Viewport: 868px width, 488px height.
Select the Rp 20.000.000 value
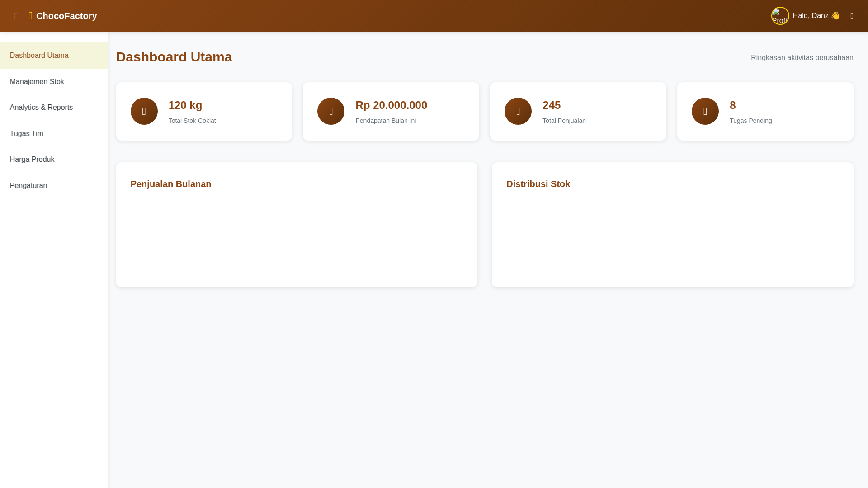point(391,105)
